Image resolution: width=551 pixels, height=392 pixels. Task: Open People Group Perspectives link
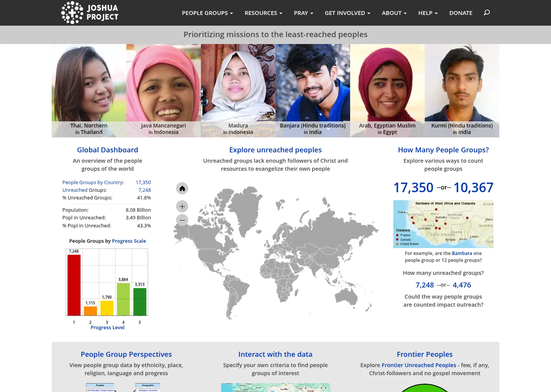(x=126, y=354)
